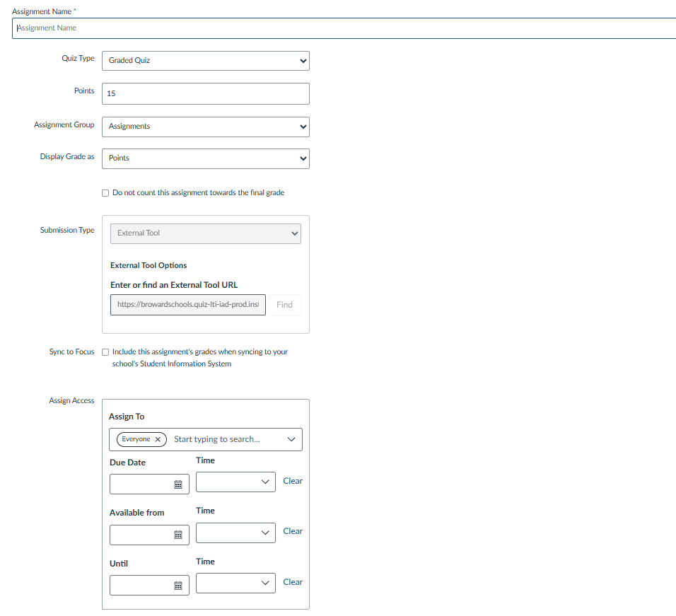This screenshot has height=616, width=676.
Task: Expand the Due Date time dropdown
Action: 235,482
